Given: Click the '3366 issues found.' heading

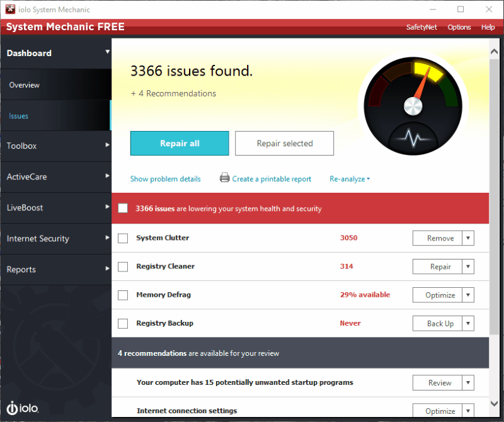Looking at the screenshot, I should click(192, 71).
